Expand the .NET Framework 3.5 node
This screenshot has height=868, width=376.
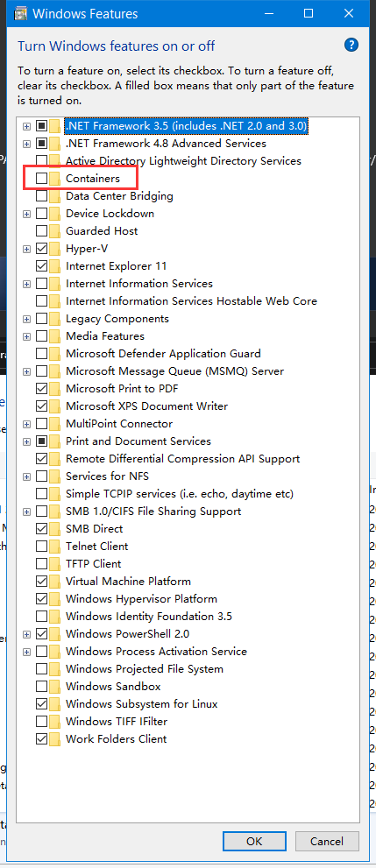click(x=26, y=126)
